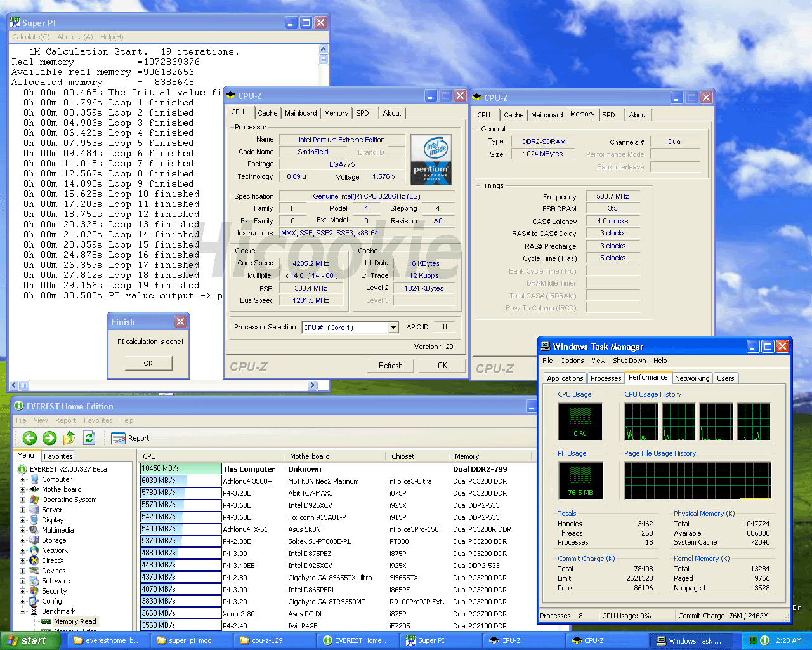
Task: Select the Network globe icon in tree
Action: coord(34,550)
